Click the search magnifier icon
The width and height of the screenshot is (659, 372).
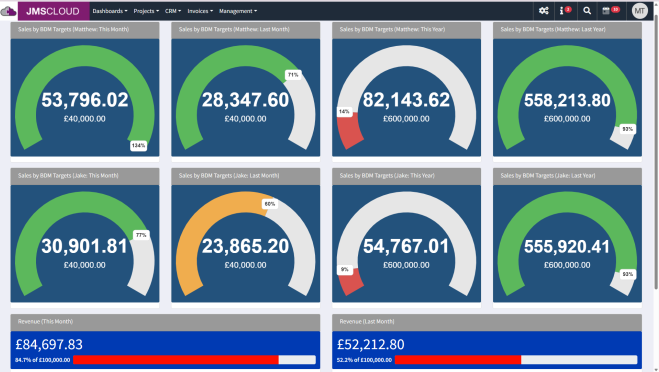587,11
